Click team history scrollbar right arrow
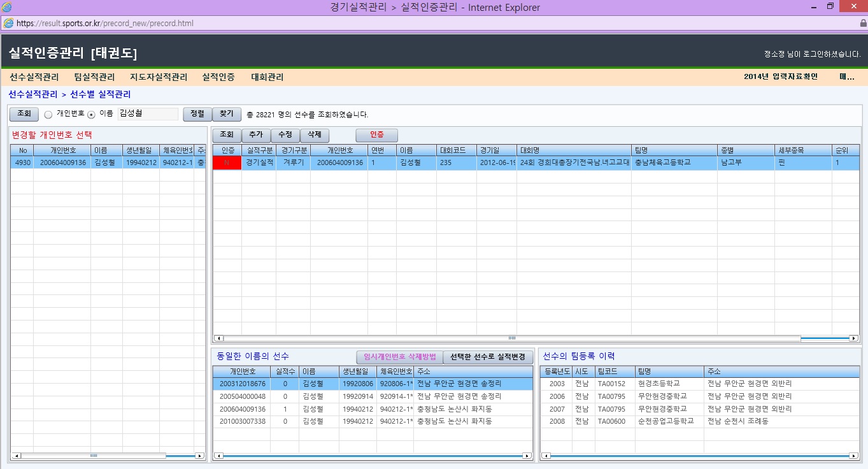This screenshot has width=868, height=469. point(854,456)
